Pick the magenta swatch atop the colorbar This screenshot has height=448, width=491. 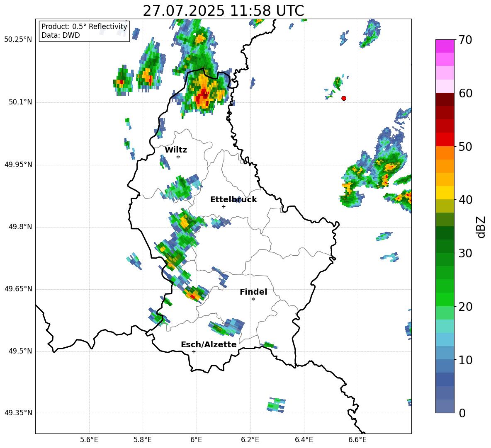(445, 46)
